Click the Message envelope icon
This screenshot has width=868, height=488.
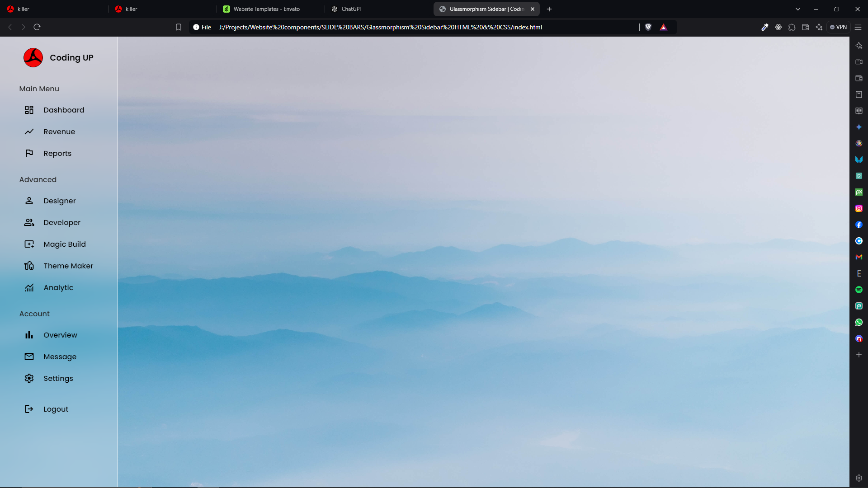(29, 357)
